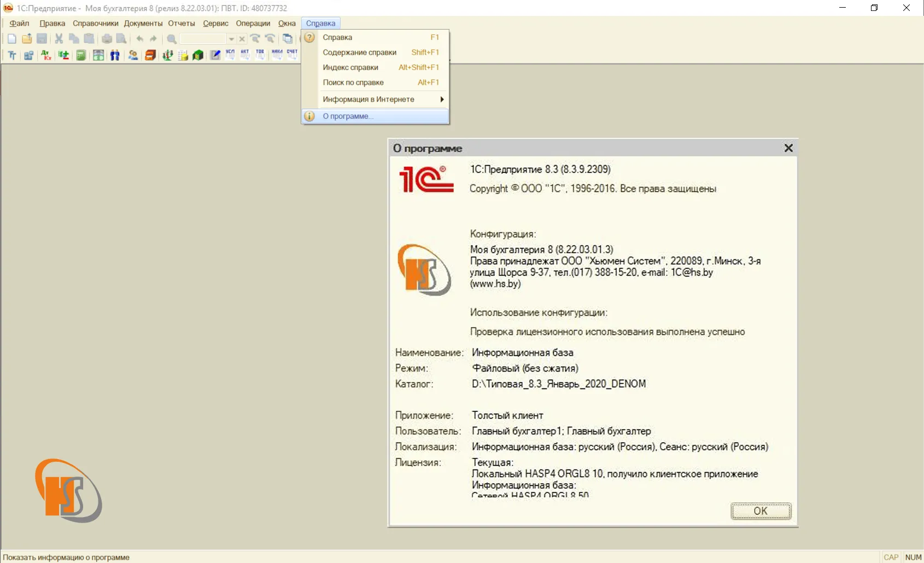
Task: Click the Print preview icon
Action: [x=122, y=39]
